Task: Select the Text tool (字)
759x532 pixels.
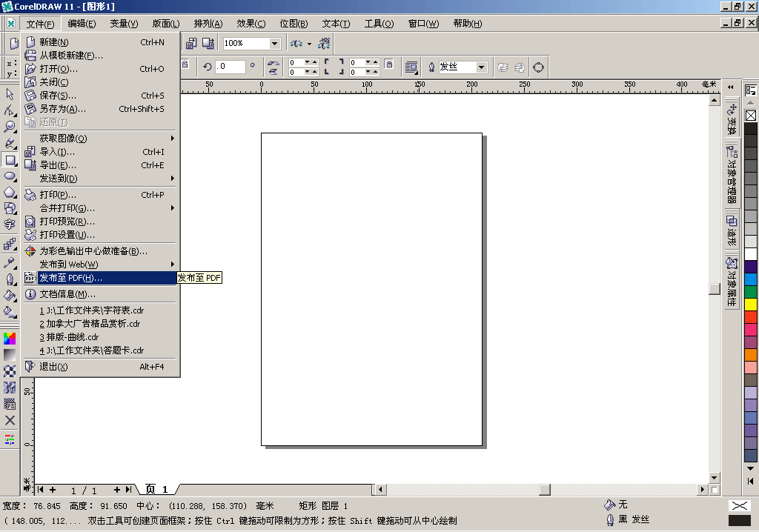Action: click(x=10, y=225)
